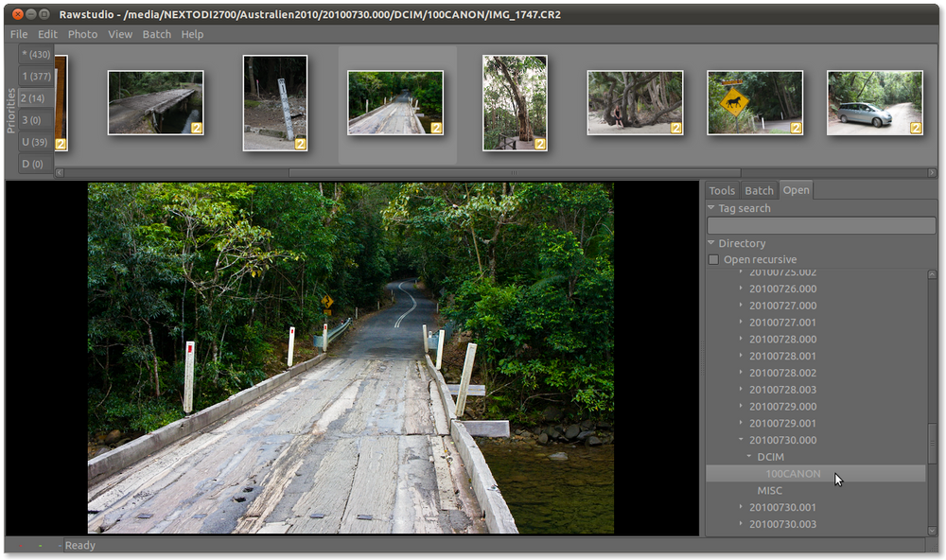Show all photos with * (430) priority tab
The image size is (946, 560).
36,54
